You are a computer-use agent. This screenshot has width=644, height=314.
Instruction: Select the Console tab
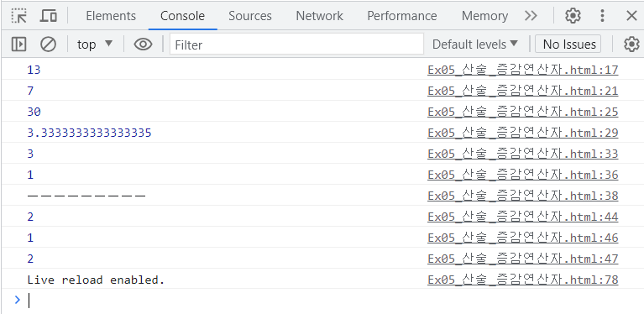[182, 16]
